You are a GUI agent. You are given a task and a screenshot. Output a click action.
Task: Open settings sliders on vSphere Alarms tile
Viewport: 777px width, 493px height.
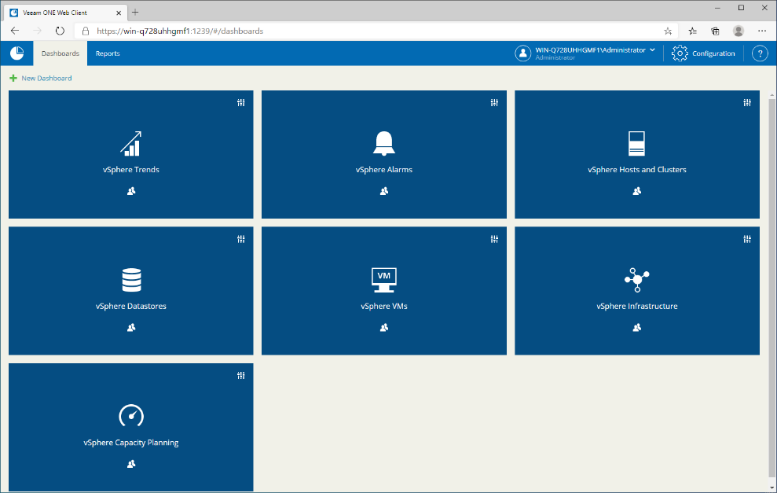pyautogui.click(x=494, y=103)
